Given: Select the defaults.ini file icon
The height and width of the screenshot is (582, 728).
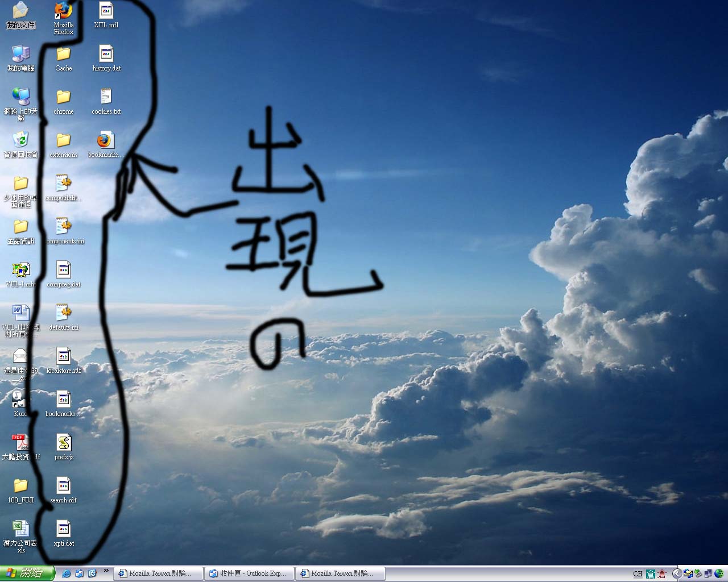Looking at the screenshot, I should coord(64,318).
